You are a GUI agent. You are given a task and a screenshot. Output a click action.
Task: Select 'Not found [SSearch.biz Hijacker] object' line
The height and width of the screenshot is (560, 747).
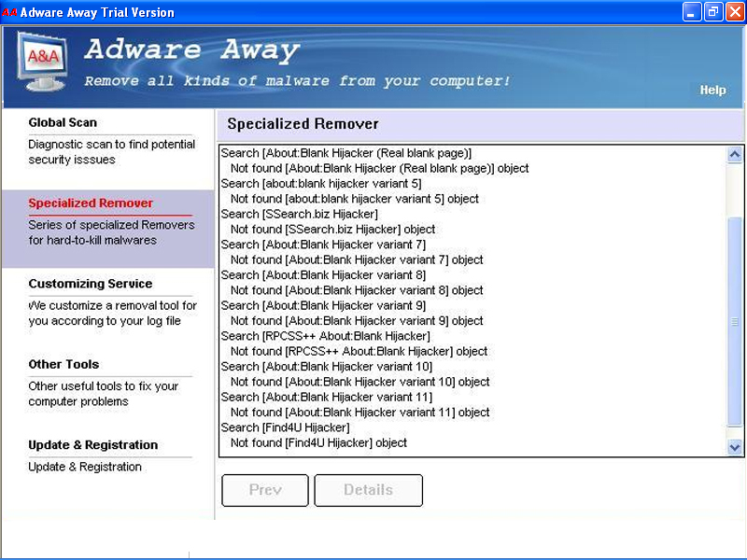coord(333,229)
